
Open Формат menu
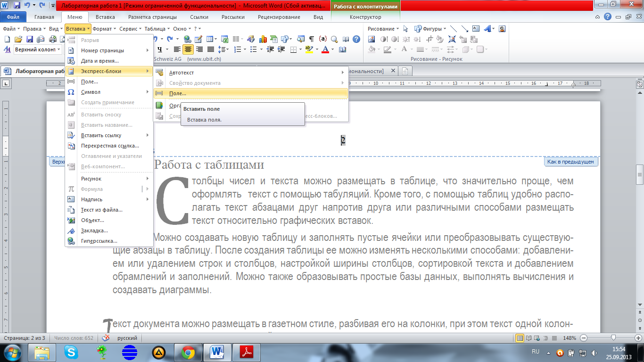pos(104,29)
